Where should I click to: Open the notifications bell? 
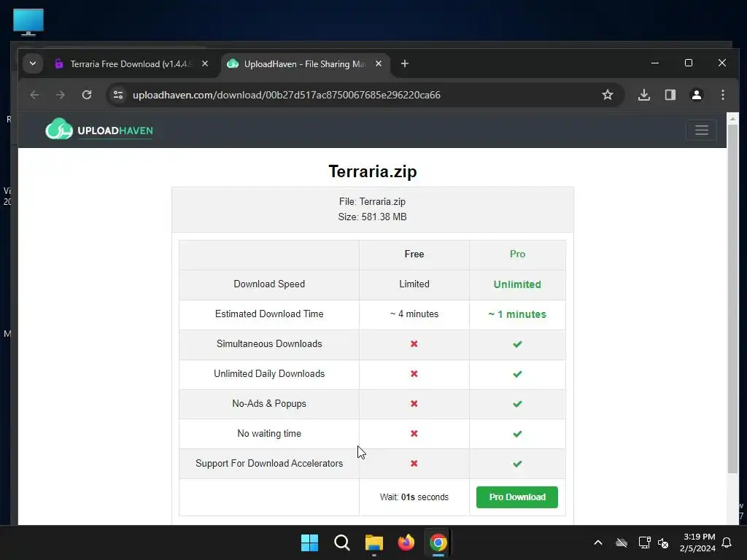coord(727,542)
